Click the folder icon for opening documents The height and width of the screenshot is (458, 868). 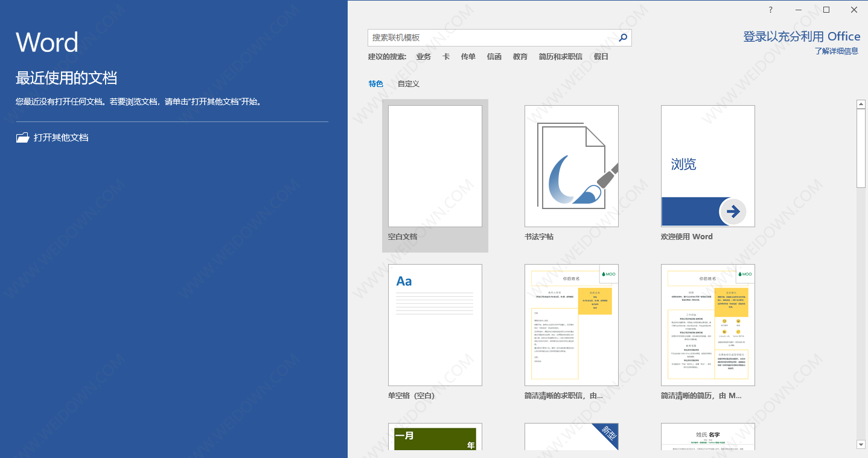pyautogui.click(x=22, y=138)
